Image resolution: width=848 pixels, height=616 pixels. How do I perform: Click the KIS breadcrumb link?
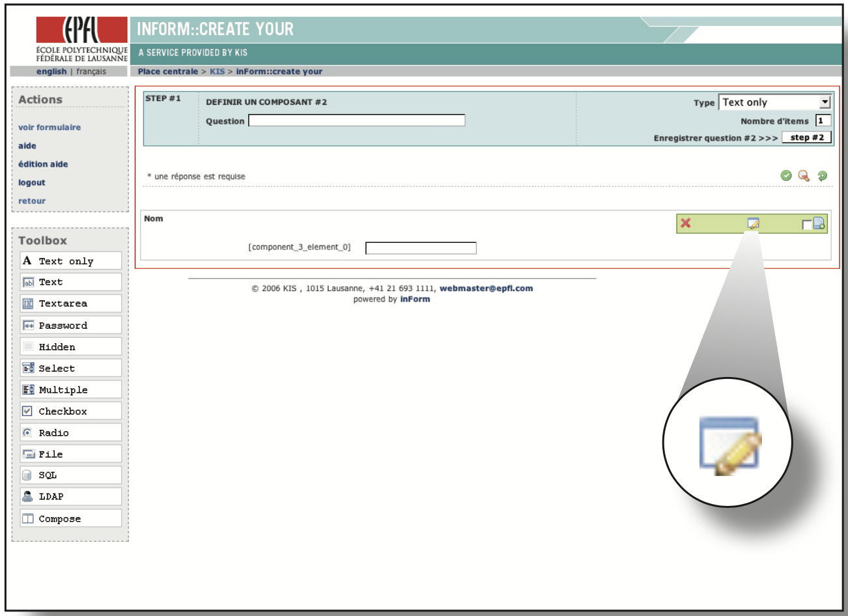tap(217, 72)
